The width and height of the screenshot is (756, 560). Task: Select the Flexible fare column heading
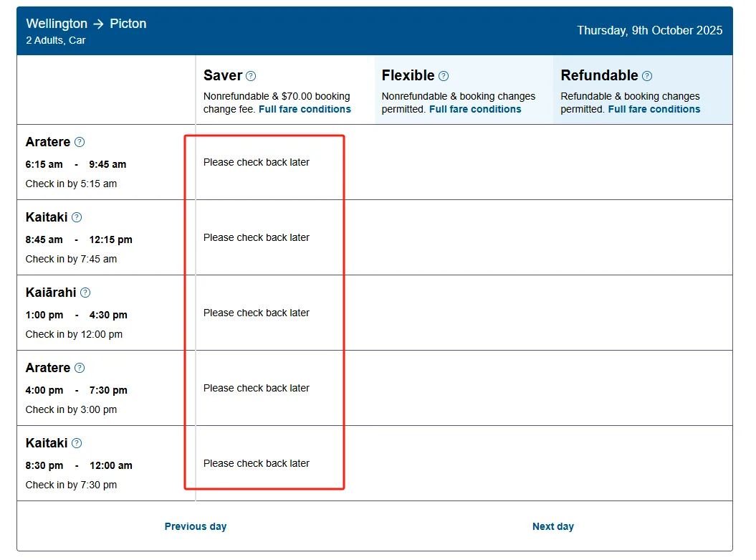[408, 75]
